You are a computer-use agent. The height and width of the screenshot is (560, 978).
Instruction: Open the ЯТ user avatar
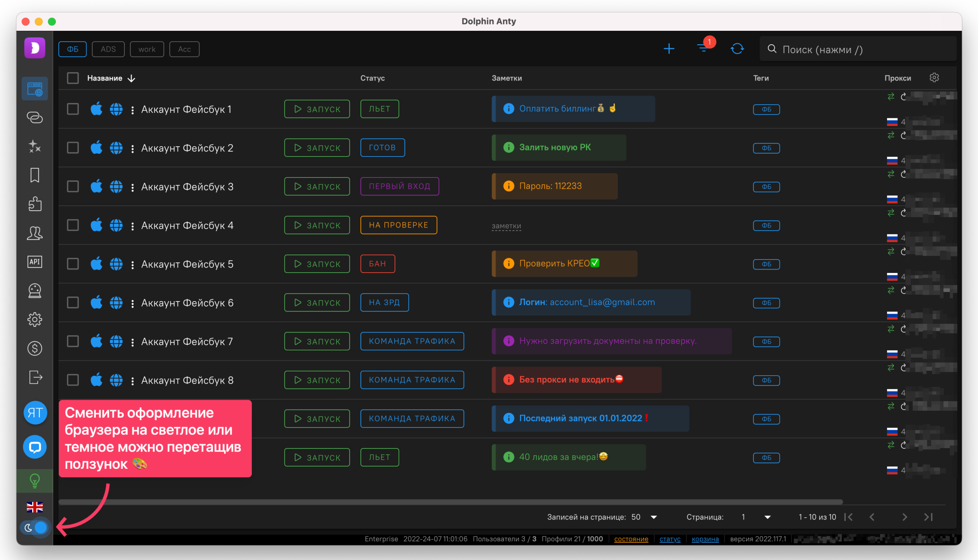[35, 413]
